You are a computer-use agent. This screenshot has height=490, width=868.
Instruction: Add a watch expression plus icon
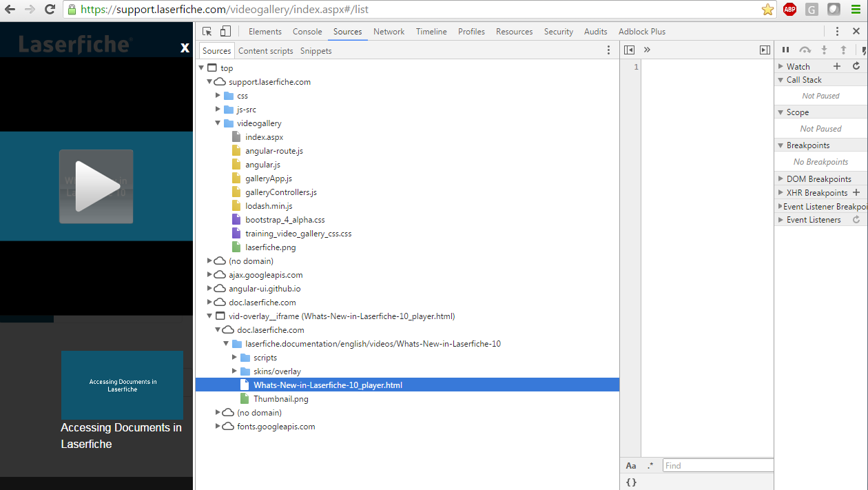tap(837, 66)
